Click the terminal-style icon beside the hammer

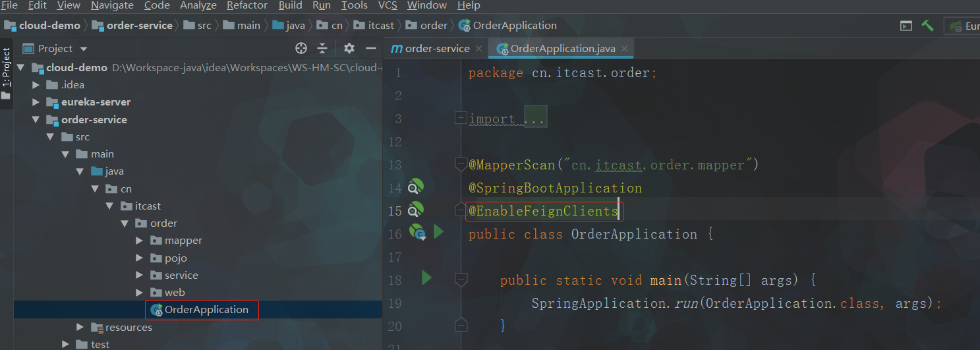click(x=906, y=26)
